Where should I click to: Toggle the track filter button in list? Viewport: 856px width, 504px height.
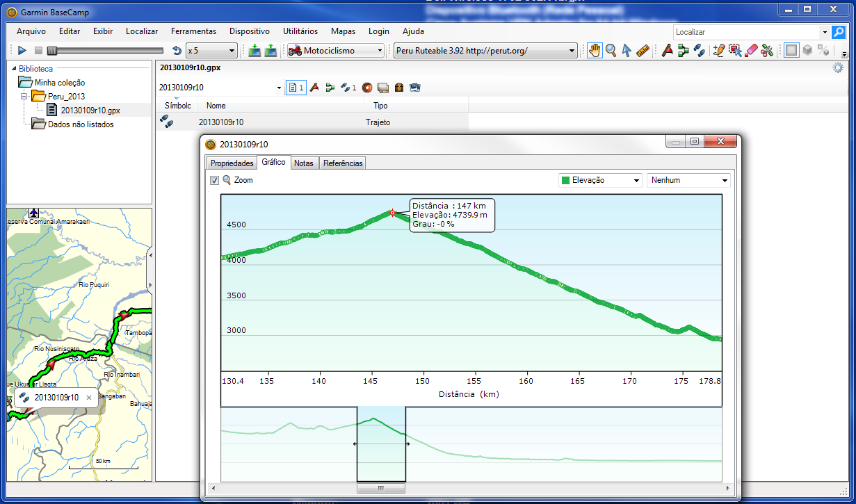click(348, 88)
